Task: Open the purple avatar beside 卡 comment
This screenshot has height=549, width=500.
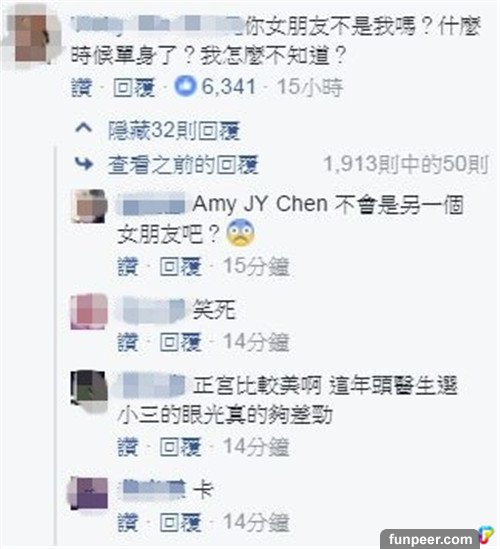Action: [x=89, y=493]
